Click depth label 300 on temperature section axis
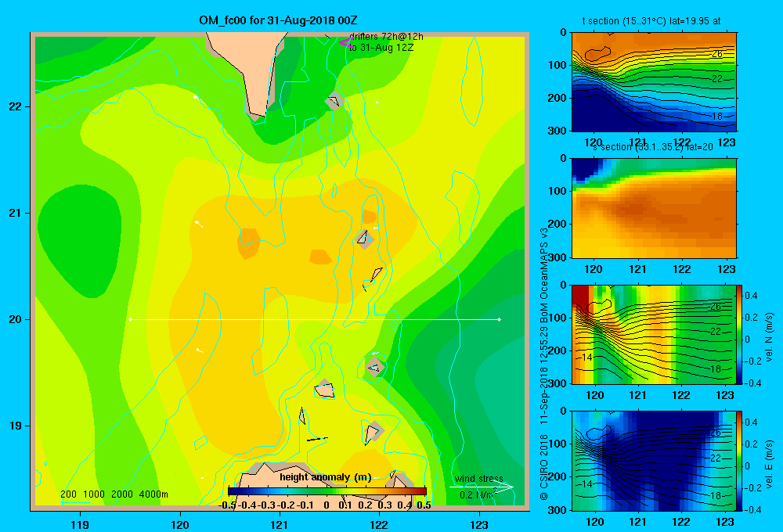 [557, 131]
